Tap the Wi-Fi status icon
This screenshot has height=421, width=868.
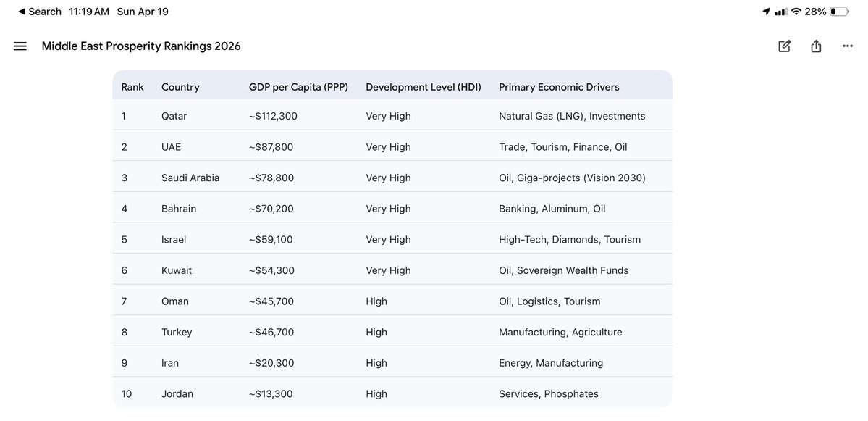pos(796,12)
